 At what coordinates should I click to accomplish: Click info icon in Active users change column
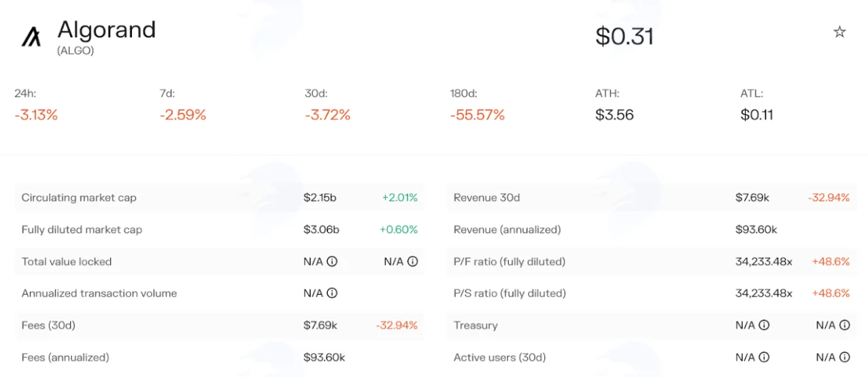pyautogui.click(x=844, y=357)
